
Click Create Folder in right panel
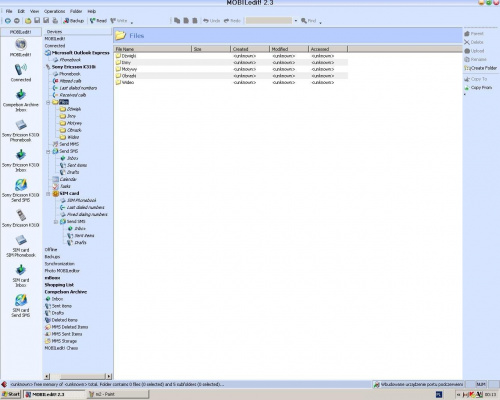(481, 68)
